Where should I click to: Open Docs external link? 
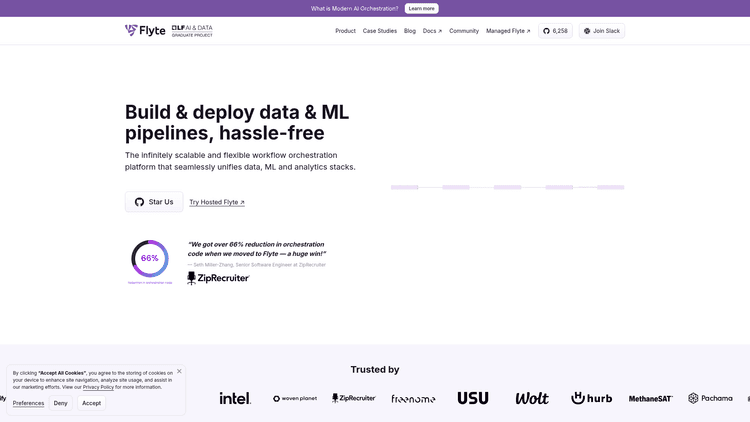pyautogui.click(x=432, y=31)
